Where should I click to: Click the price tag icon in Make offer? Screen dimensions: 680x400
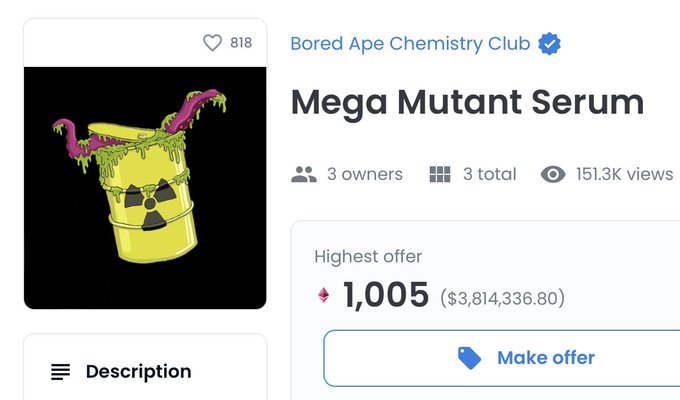(x=469, y=358)
